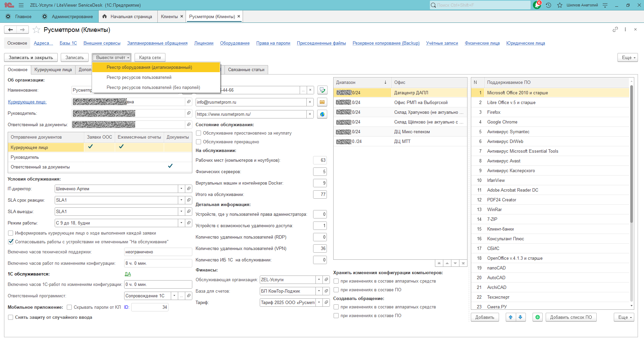Move range row to the top arrow
The image size is (644, 349).
point(439,263)
